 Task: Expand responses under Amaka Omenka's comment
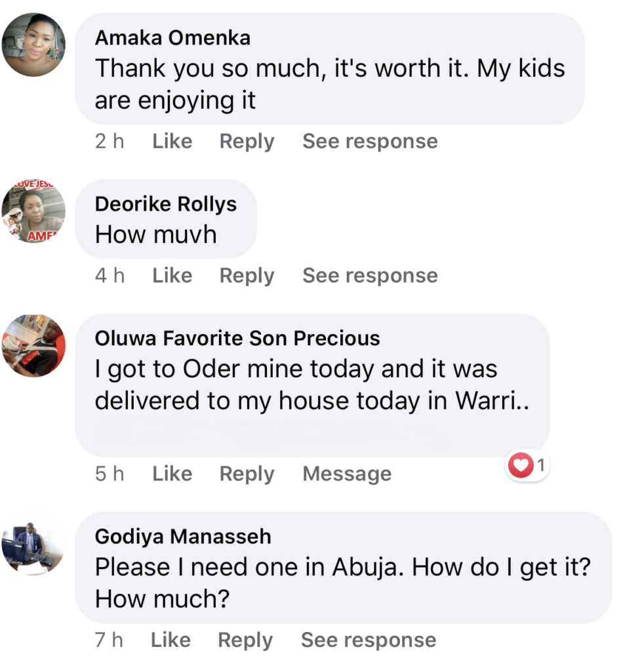pos(370,141)
